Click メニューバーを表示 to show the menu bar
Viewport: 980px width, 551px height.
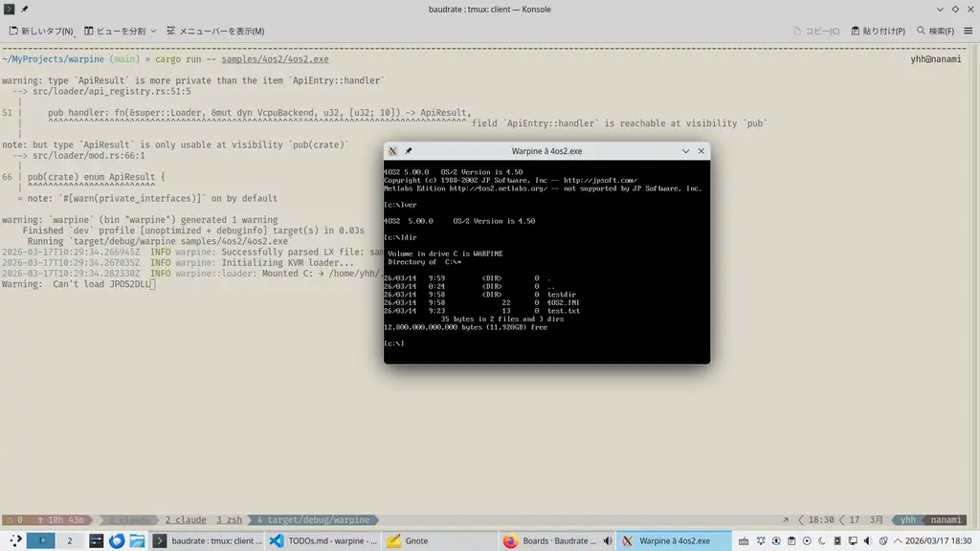[x=215, y=31]
